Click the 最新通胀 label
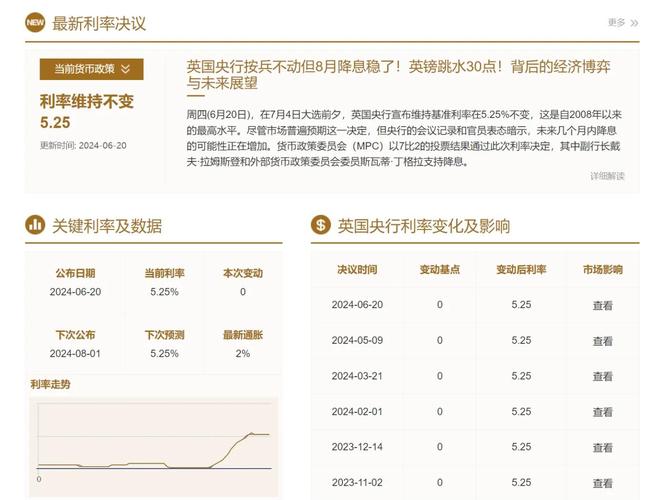Image resolution: width=661 pixels, height=500 pixels. point(243,335)
